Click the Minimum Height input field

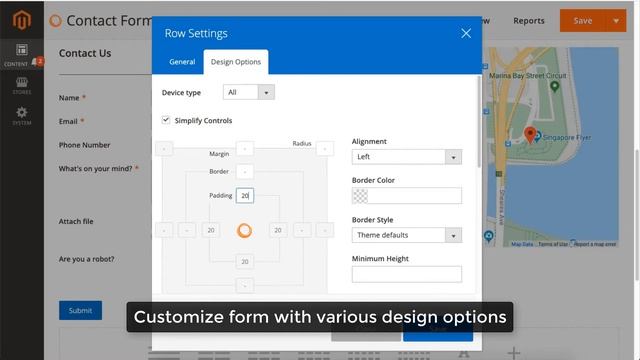tap(407, 274)
